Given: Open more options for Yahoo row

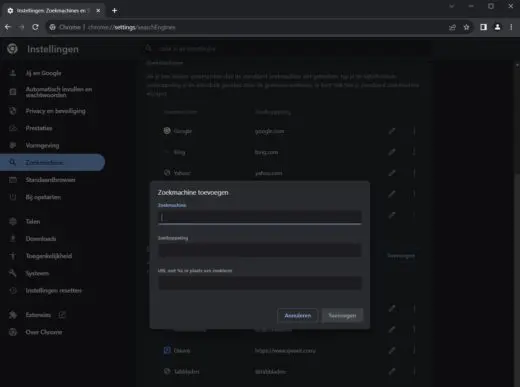Looking at the screenshot, I should [414, 173].
